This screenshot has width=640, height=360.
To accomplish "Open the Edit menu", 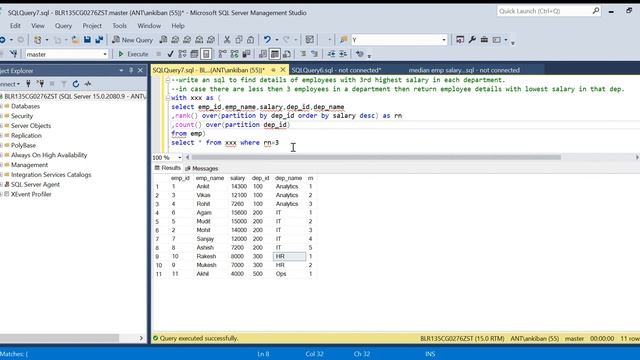I will coord(15,26).
